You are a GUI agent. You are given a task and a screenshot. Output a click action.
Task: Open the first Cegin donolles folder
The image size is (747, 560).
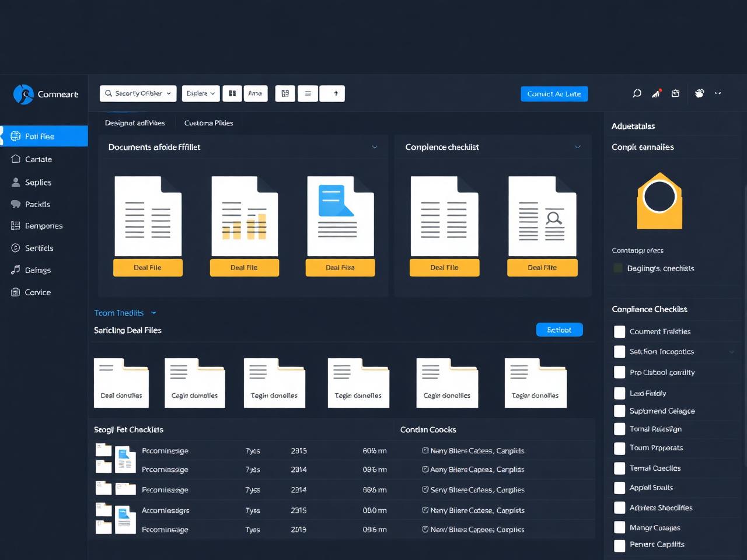pyautogui.click(x=195, y=383)
